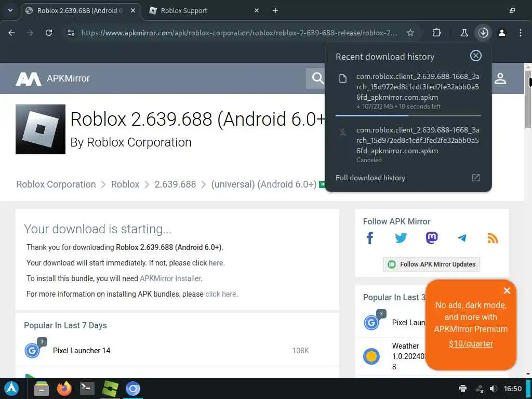Open Roblox Corporation breadcrumb

(56, 184)
